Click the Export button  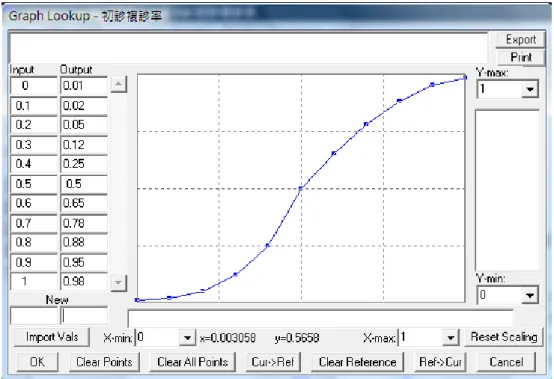[521, 40]
